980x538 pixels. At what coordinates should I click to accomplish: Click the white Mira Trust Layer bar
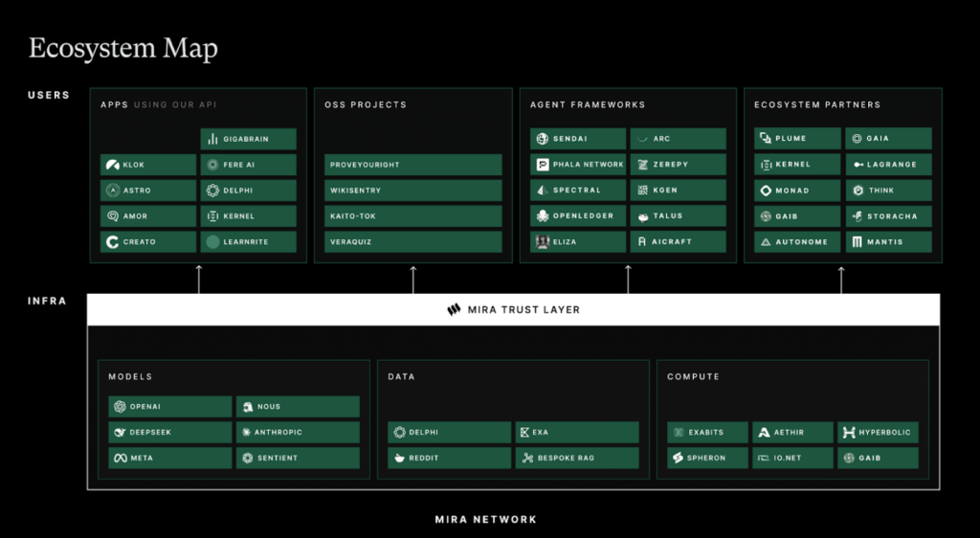pyautogui.click(x=670, y=309)
